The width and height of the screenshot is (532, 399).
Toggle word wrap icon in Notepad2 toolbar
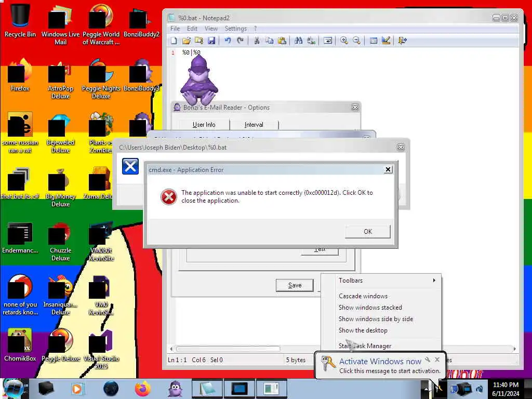click(328, 41)
